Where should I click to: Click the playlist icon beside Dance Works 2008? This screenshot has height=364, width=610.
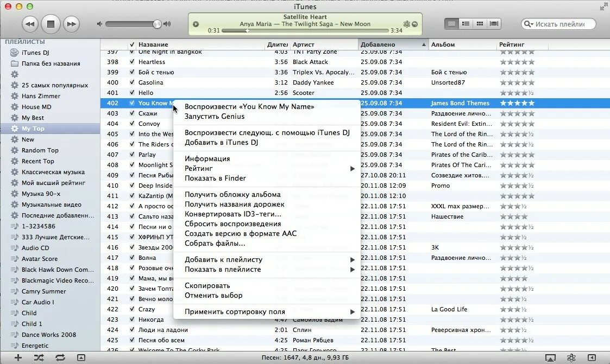(x=15, y=335)
